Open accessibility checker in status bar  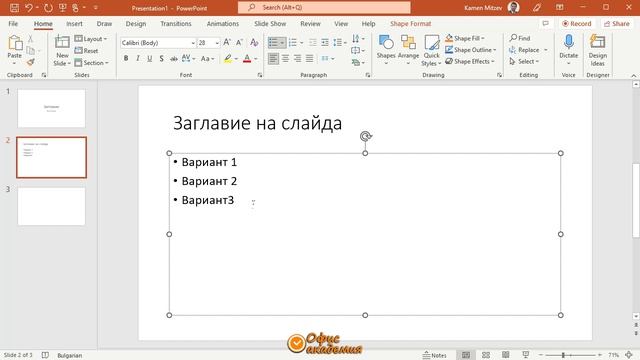45,355
